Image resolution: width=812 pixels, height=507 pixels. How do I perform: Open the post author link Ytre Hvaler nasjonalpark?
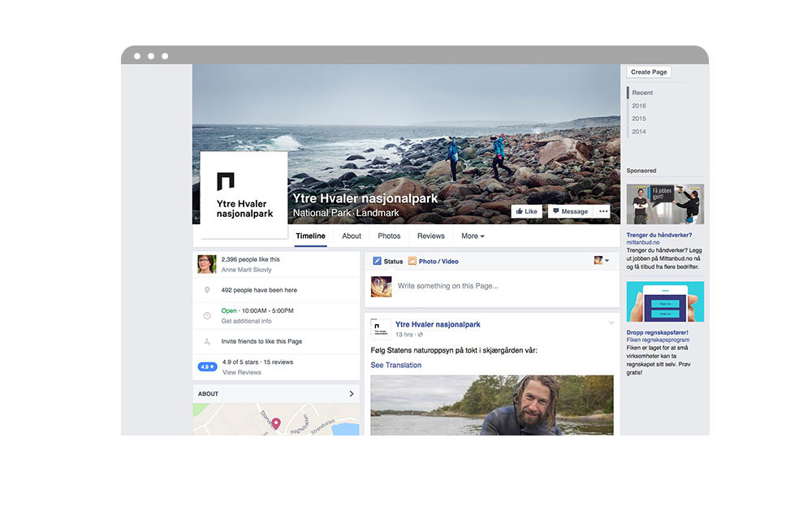(x=438, y=324)
